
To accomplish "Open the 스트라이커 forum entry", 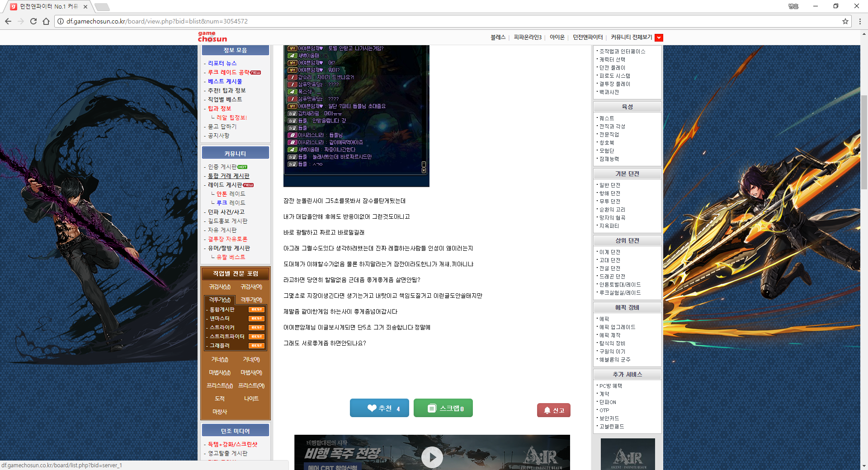I will coord(222,328).
